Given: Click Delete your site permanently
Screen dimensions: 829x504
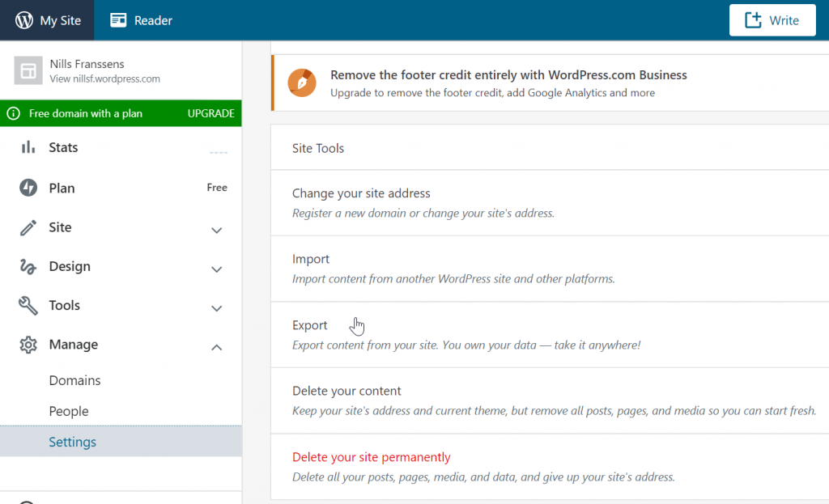Looking at the screenshot, I should coord(371,457).
